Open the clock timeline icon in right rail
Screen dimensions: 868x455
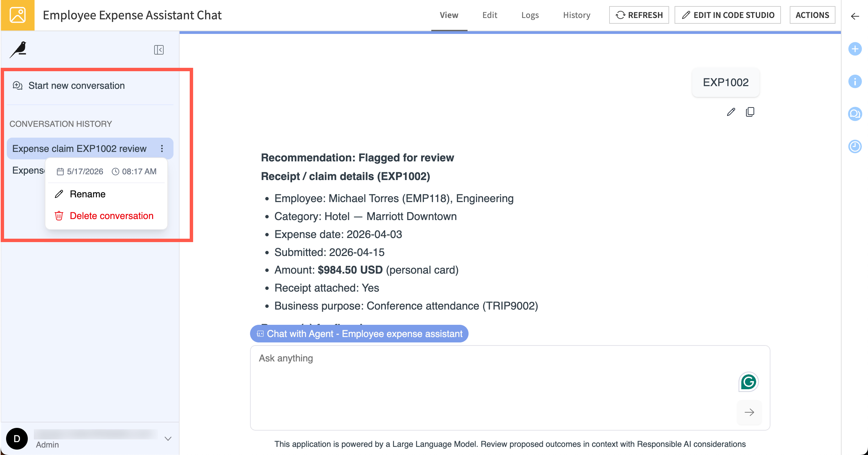(x=855, y=146)
